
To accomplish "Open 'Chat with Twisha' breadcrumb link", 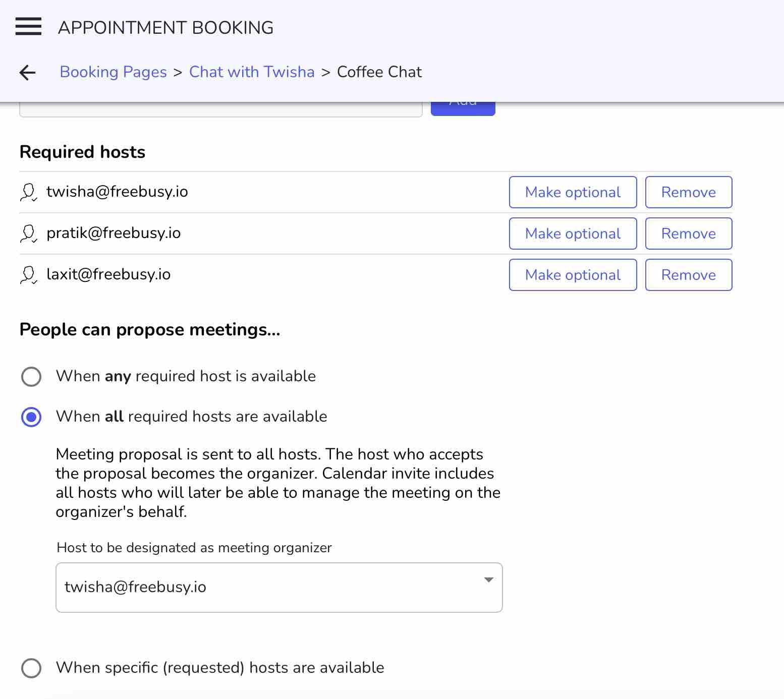I will [x=252, y=72].
